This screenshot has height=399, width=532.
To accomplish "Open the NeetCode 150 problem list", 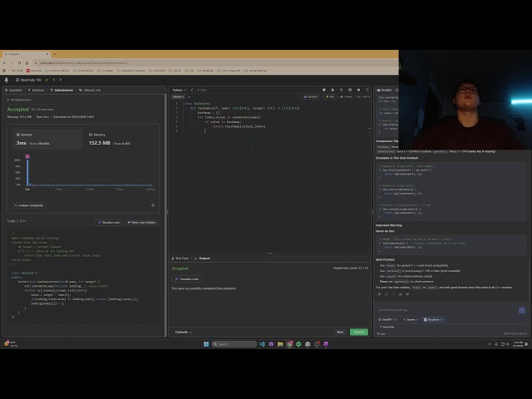I will (28, 80).
